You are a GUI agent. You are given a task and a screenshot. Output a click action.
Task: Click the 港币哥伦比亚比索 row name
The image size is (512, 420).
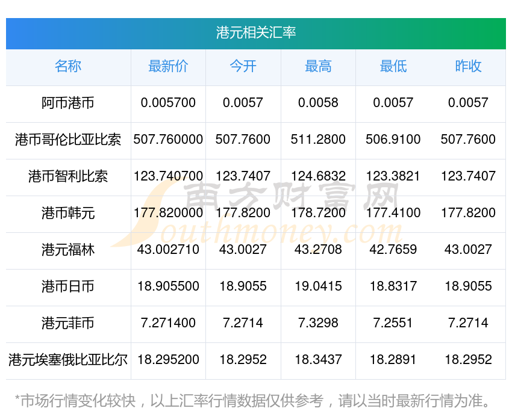pyautogui.click(x=68, y=140)
